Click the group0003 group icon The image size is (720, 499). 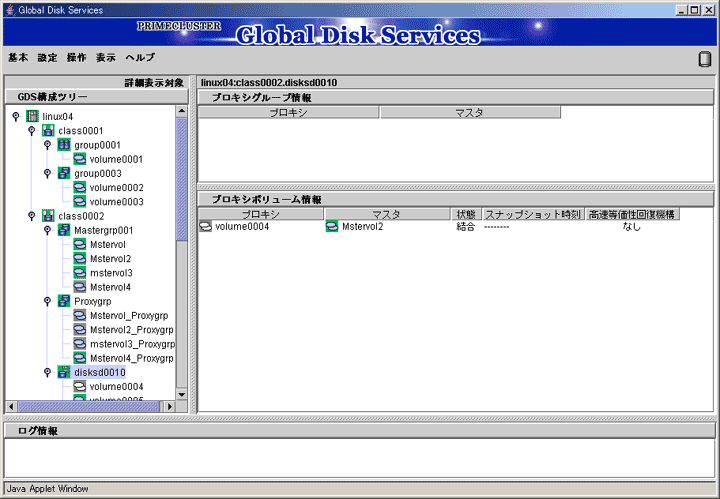[x=64, y=174]
